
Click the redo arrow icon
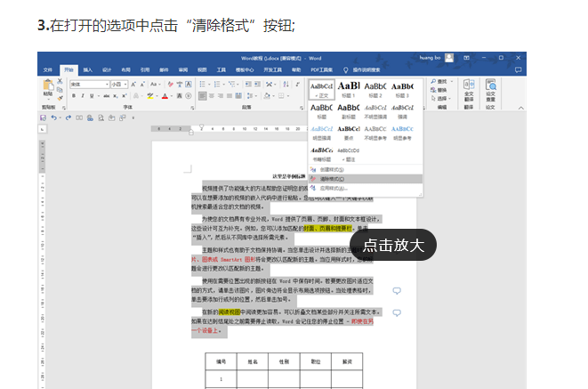tap(68, 118)
